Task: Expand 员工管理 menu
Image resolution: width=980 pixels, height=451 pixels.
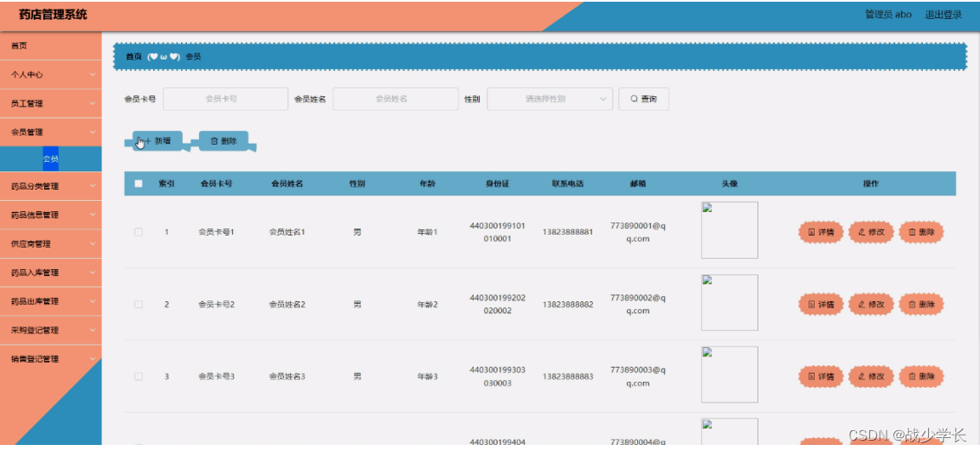Action: click(x=50, y=104)
